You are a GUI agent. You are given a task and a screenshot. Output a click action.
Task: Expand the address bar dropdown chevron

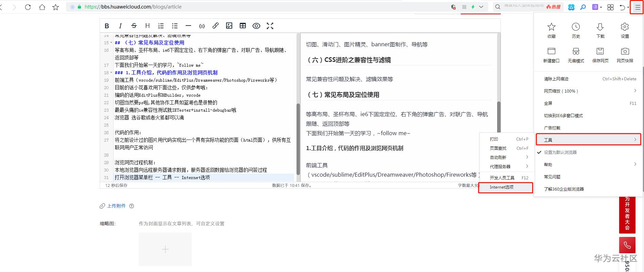point(481,7)
